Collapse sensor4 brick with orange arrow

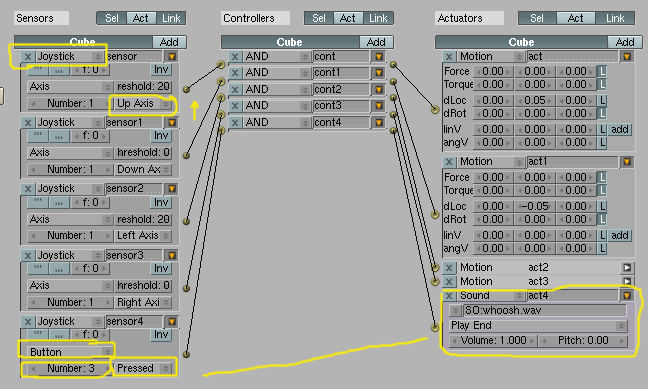[172, 322]
